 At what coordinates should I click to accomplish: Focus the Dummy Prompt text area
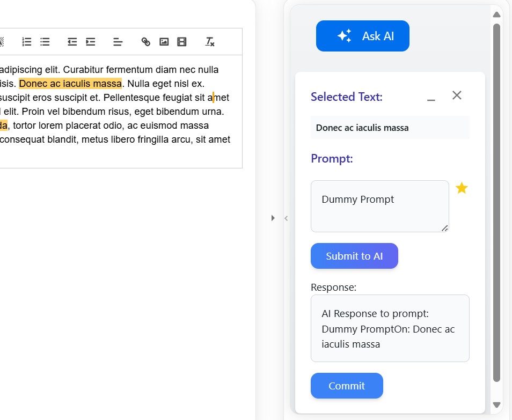tap(380, 207)
